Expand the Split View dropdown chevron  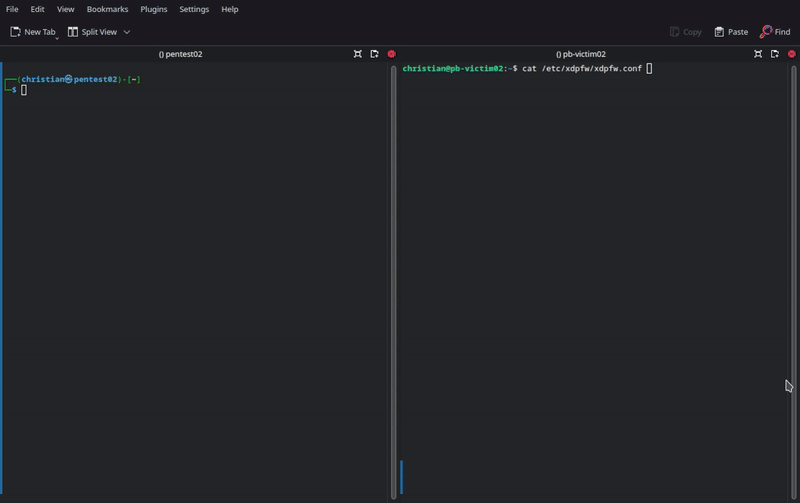pyautogui.click(x=127, y=32)
